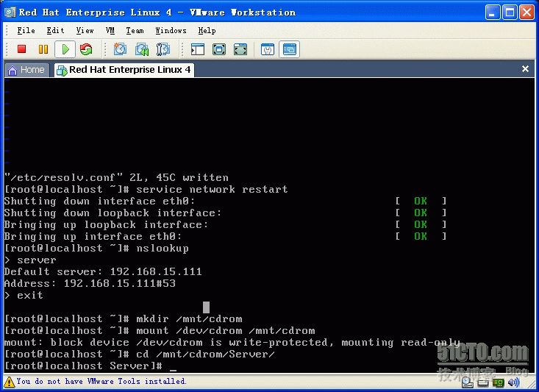Click the network adapter status icon

click(499, 382)
